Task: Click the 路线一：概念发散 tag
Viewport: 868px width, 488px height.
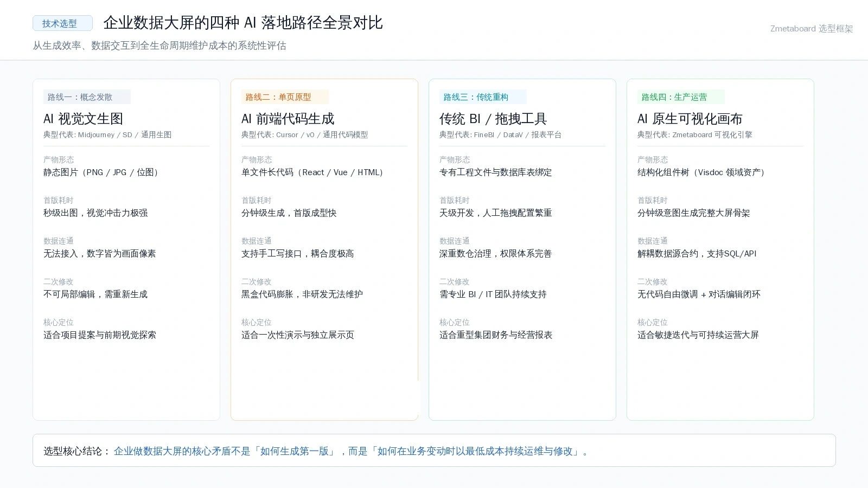Action: (x=87, y=97)
